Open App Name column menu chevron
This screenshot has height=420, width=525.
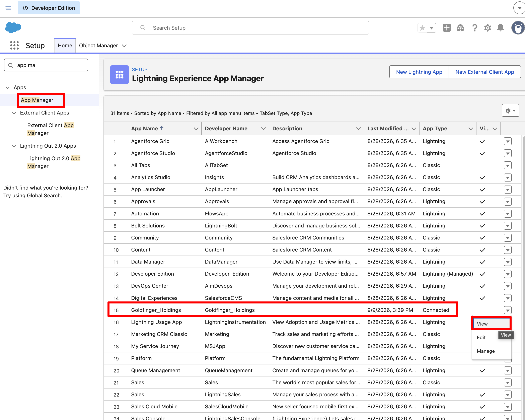click(196, 129)
